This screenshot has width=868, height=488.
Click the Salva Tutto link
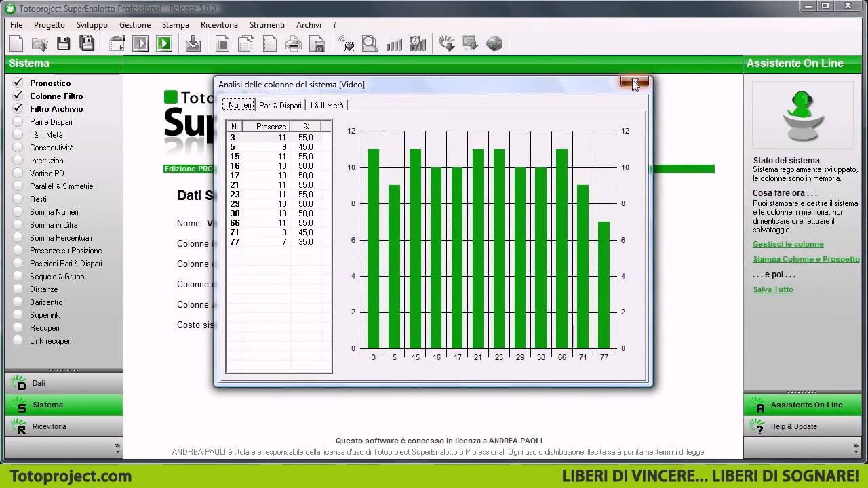(773, 289)
